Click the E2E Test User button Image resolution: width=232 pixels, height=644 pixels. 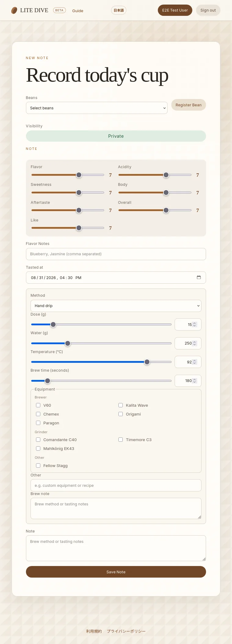click(175, 10)
